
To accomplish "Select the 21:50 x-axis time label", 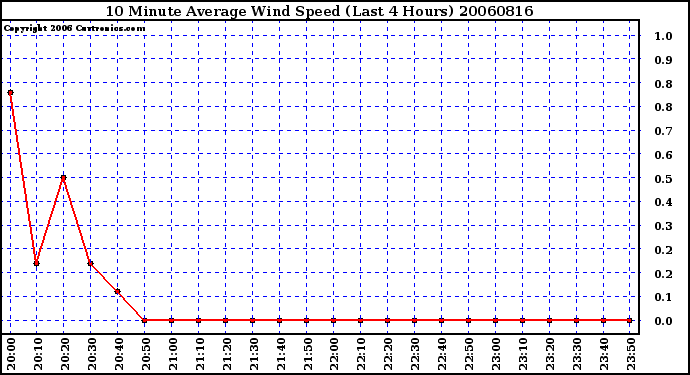I will click(x=308, y=354).
